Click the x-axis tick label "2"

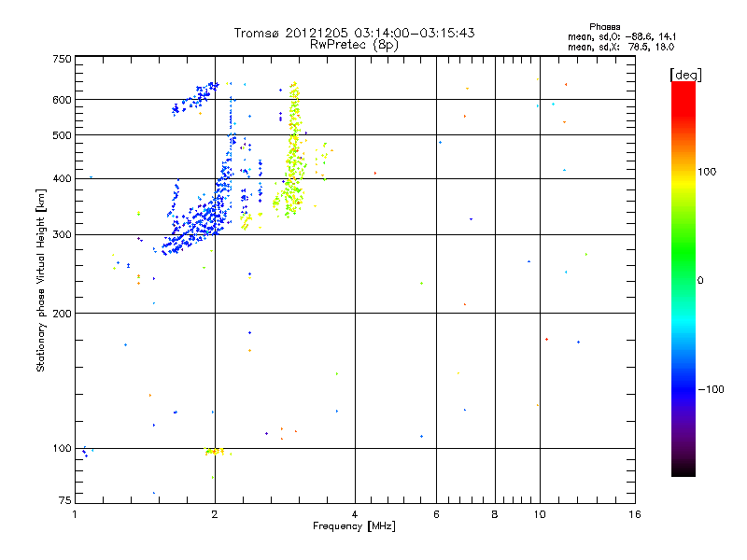pos(215,514)
